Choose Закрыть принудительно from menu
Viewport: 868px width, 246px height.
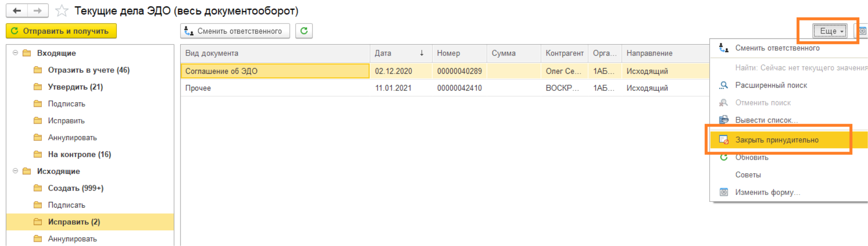point(776,140)
